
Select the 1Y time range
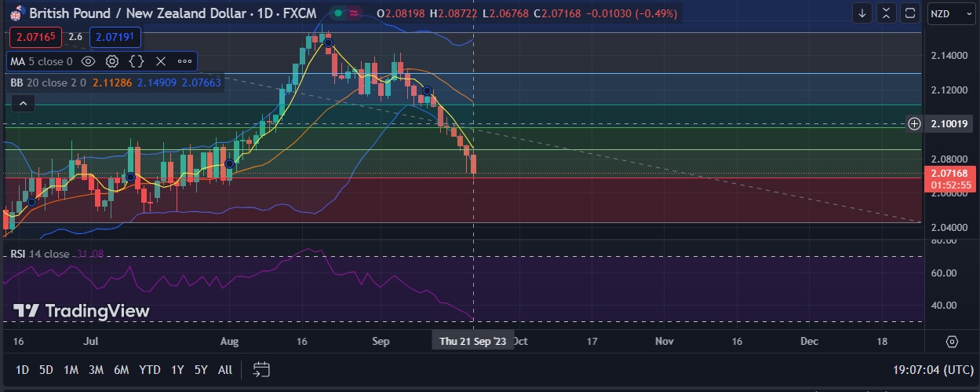pos(178,369)
